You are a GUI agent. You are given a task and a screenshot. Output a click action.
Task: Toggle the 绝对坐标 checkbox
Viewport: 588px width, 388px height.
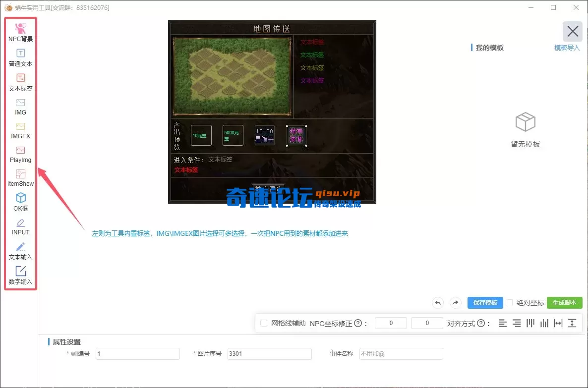[509, 303]
